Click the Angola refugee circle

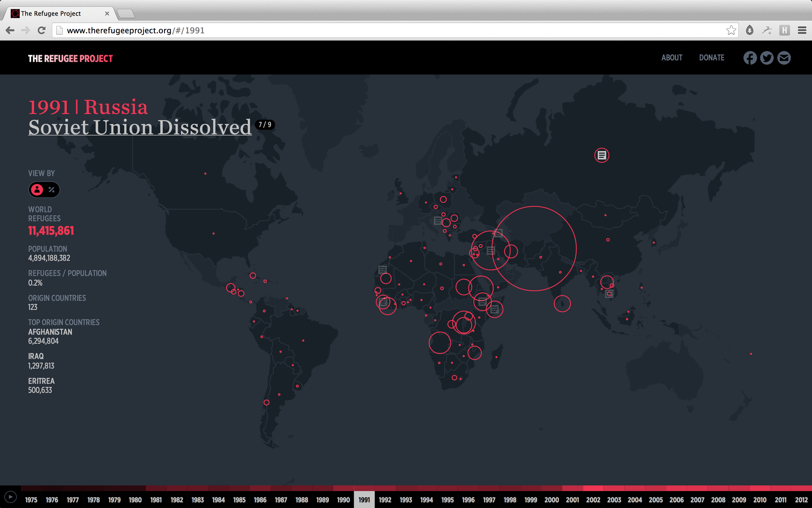pyautogui.click(x=440, y=343)
